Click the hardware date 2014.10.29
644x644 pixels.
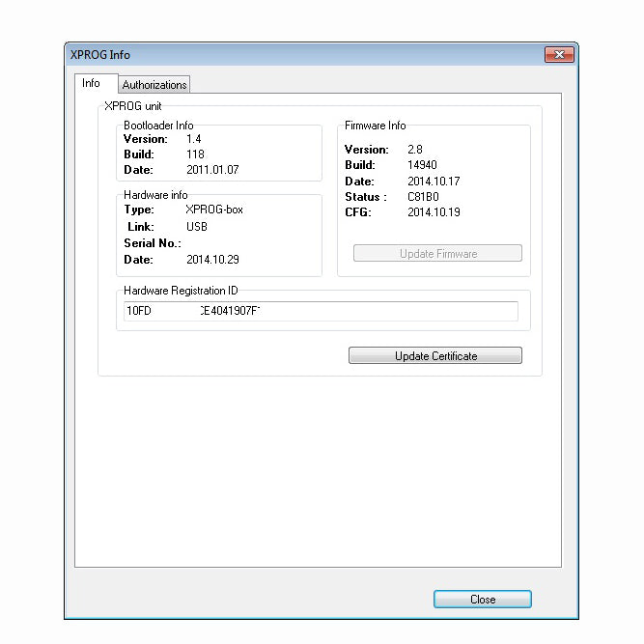click(x=211, y=260)
